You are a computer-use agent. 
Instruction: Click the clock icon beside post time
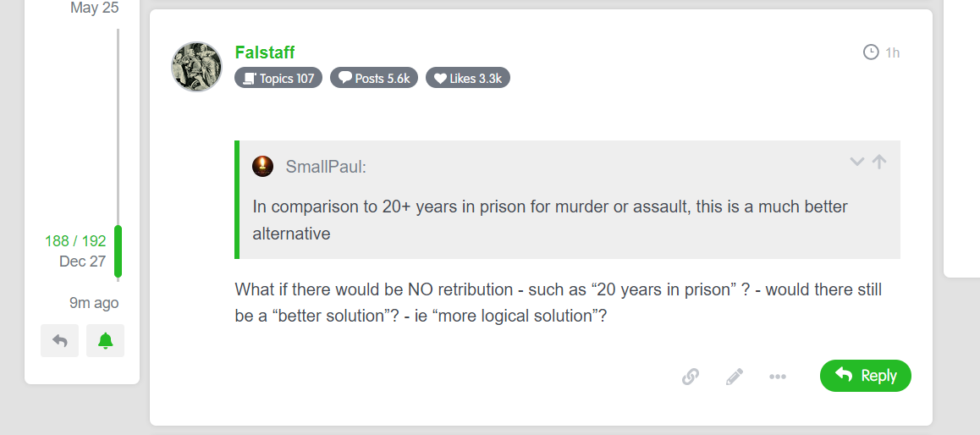pyautogui.click(x=871, y=52)
